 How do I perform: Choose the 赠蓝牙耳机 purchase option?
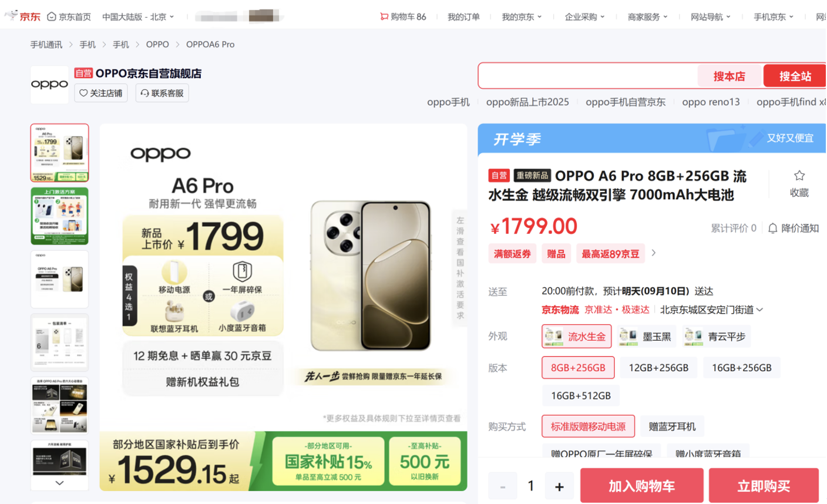pos(672,426)
